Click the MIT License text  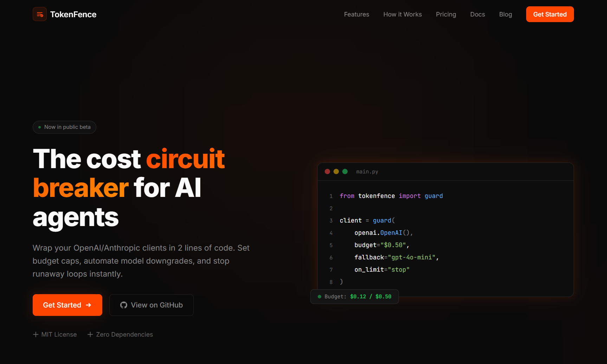[x=59, y=335]
